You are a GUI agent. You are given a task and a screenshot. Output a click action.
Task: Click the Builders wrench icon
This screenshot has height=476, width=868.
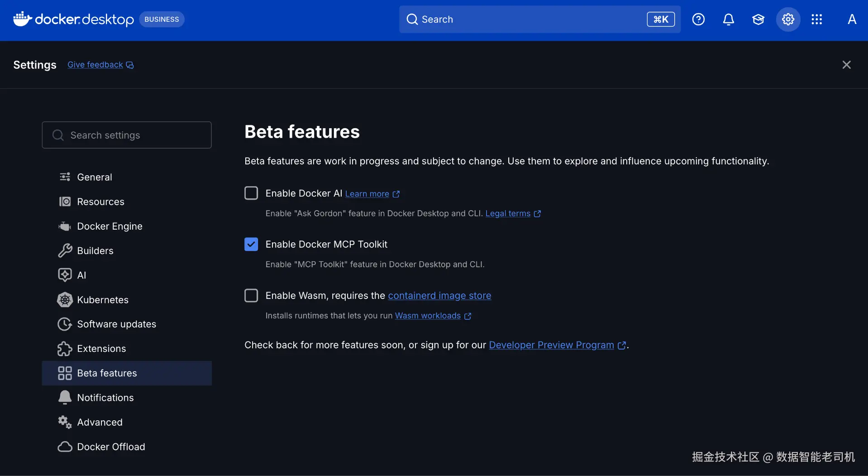(65, 250)
